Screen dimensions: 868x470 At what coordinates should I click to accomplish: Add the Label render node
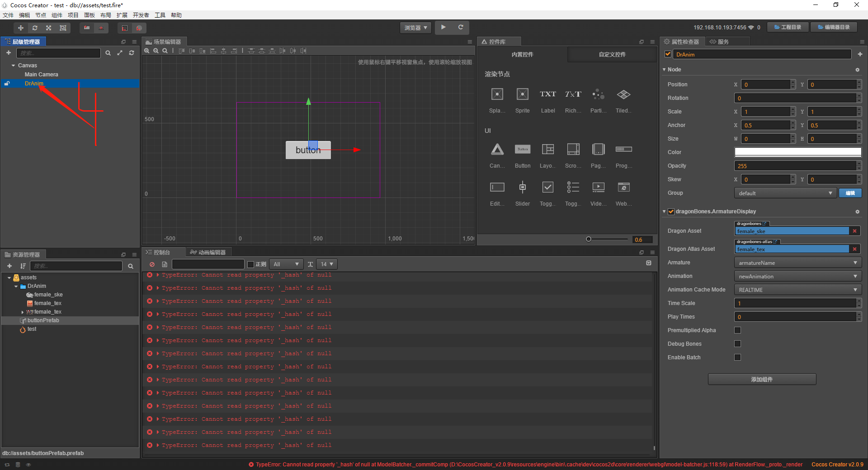click(x=548, y=100)
